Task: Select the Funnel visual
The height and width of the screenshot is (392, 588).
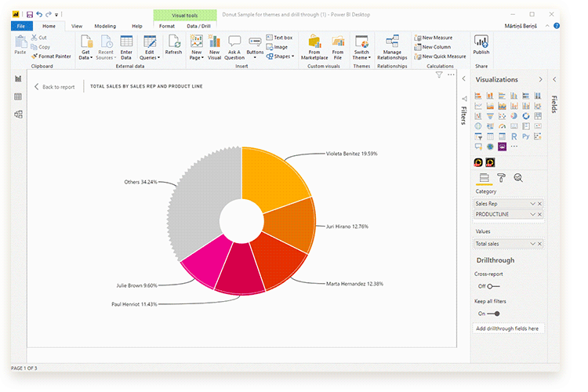Action: coord(490,116)
